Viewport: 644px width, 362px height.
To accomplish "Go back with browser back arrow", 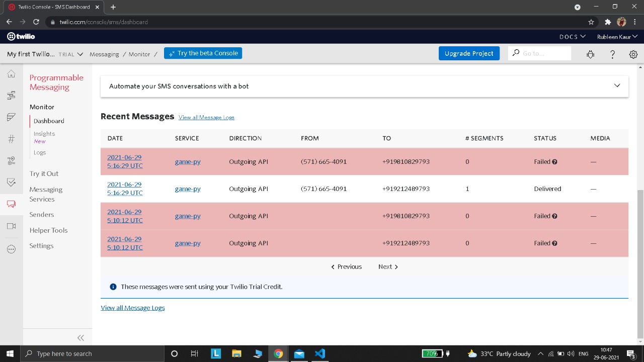I will coord(9,22).
